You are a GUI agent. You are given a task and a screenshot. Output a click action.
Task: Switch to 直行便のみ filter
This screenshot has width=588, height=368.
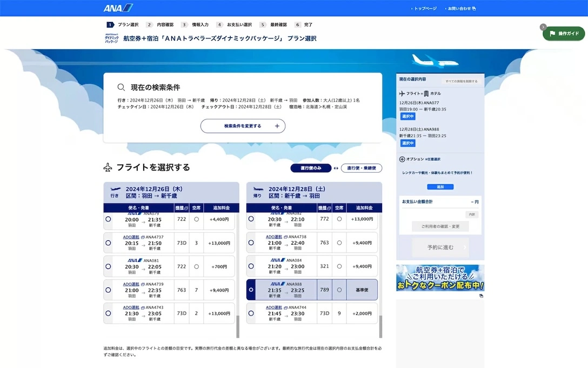click(311, 168)
